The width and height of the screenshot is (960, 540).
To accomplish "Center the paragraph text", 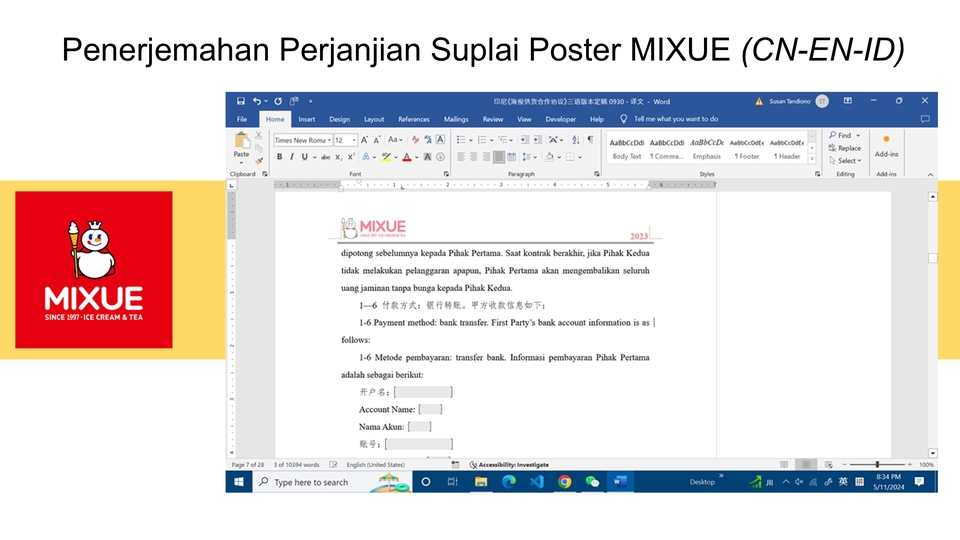I will [473, 157].
